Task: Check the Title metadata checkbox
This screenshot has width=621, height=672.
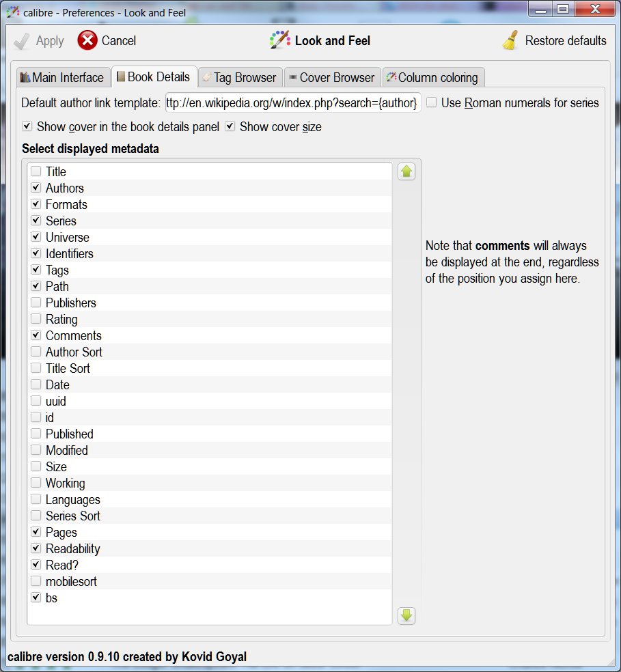Action: [x=36, y=171]
